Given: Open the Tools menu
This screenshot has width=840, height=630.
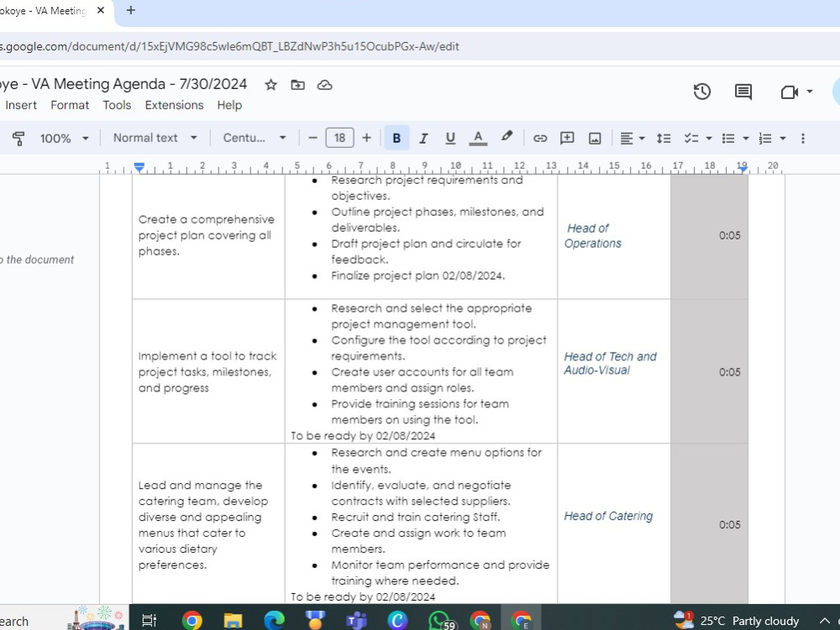Looking at the screenshot, I should pos(117,105).
